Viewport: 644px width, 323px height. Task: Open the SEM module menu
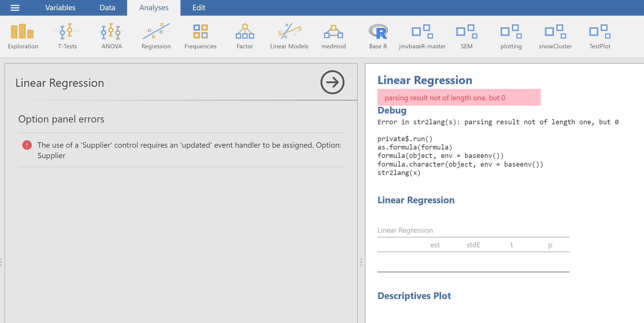coord(467,36)
